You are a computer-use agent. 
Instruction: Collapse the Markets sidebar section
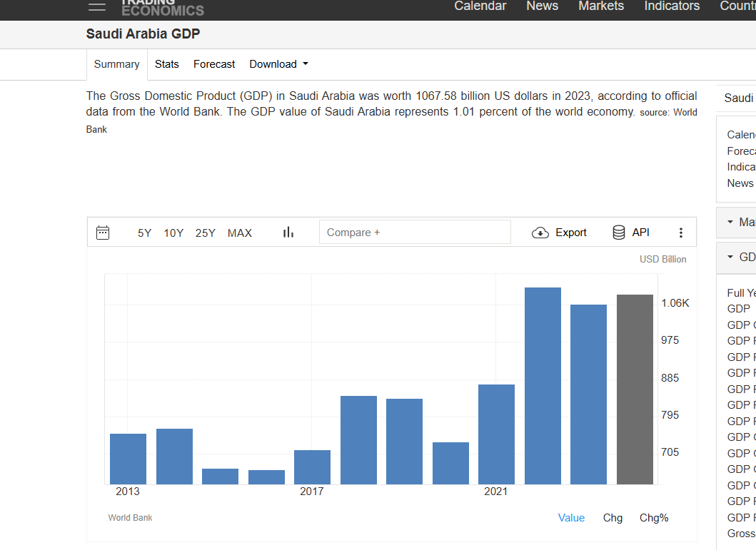click(730, 222)
